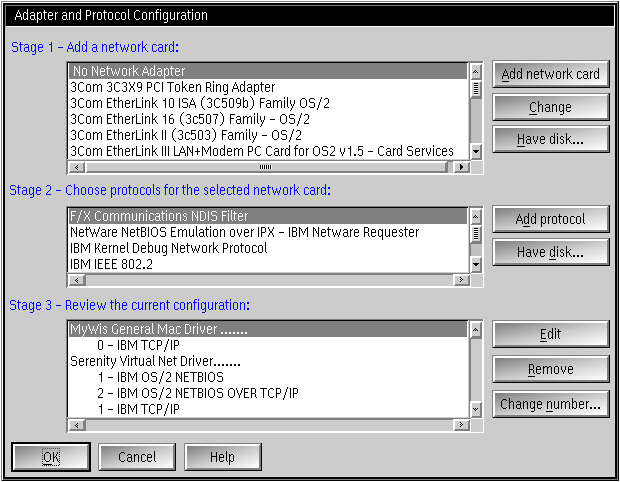620x482 pixels.
Task: Select No Network Adapter in list
Action: [x=268, y=71]
